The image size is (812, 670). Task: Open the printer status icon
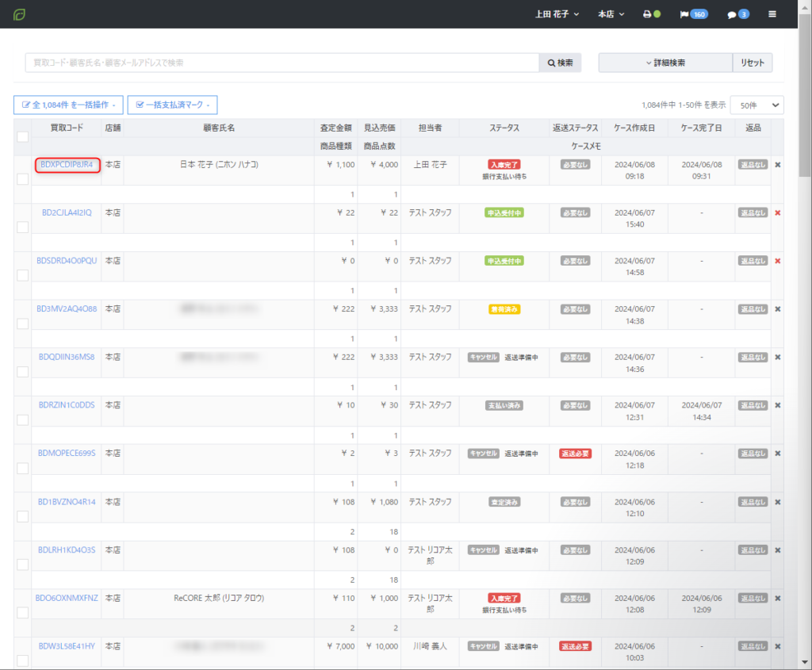coord(652,14)
